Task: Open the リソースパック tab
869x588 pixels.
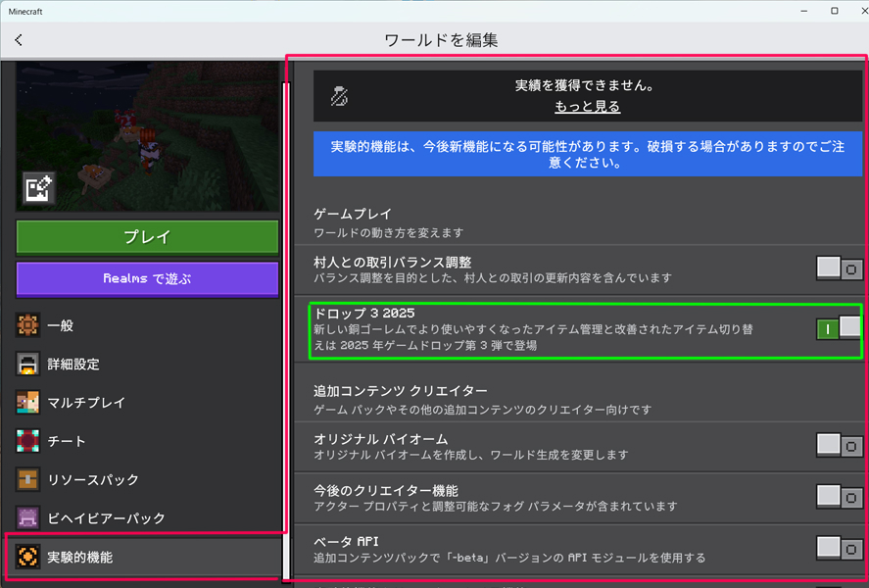Action: 147,479
